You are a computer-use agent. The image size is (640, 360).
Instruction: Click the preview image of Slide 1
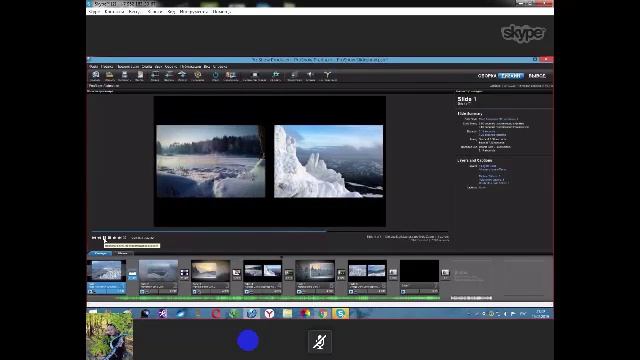click(269, 161)
